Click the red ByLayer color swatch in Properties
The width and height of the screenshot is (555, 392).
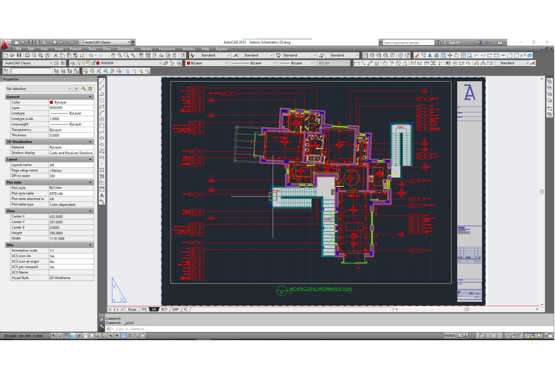coord(51,102)
